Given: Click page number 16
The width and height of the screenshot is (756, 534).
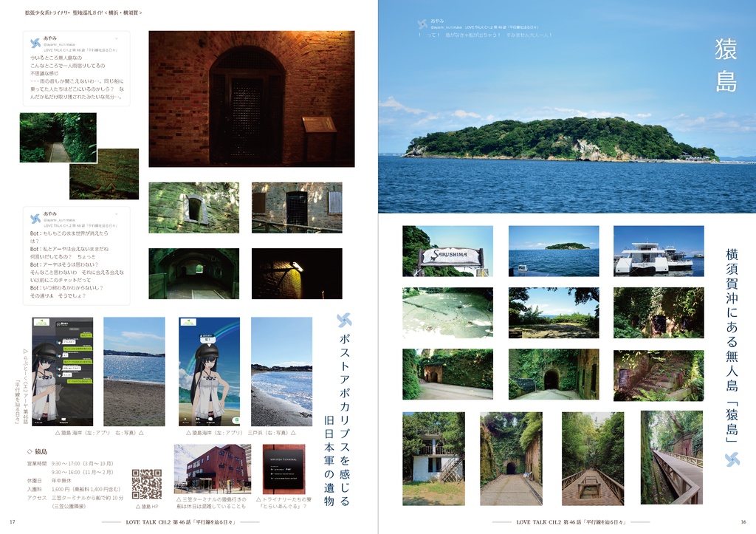Looking at the screenshot, I should point(743,522).
